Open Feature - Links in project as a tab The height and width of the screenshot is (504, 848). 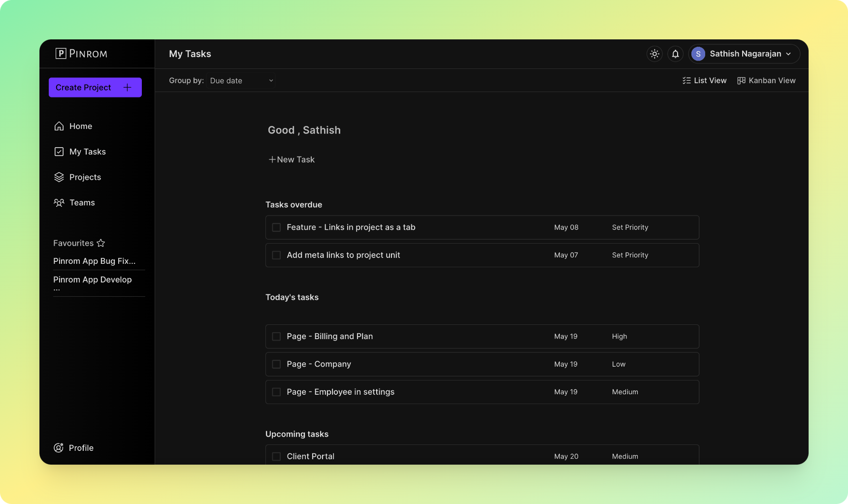(x=351, y=227)
